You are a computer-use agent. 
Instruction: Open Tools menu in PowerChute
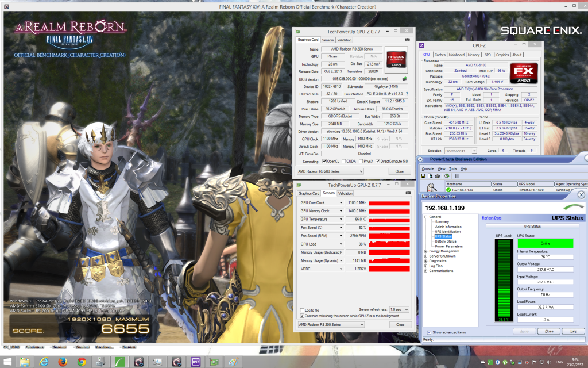(452, 169)
